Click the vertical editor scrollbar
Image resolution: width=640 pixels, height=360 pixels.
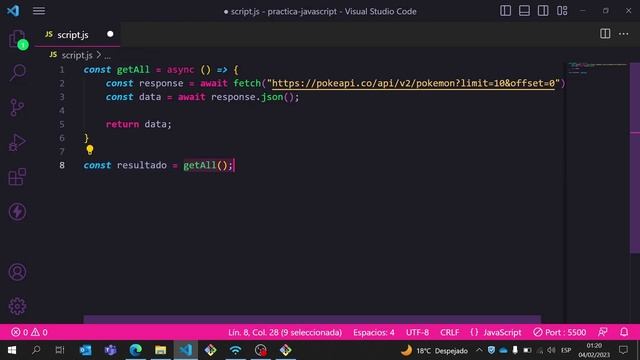pos(635,158)
